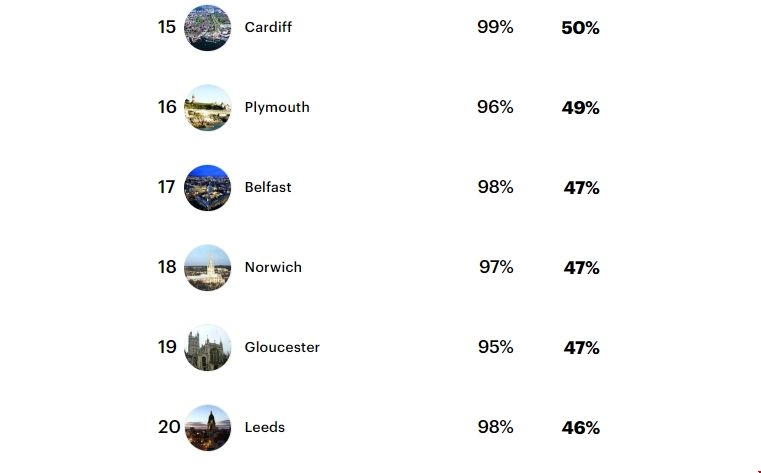Click Cardiff's bold 50% score
The width and height of the screenshot is (761, 473).
tap(580, 28)
